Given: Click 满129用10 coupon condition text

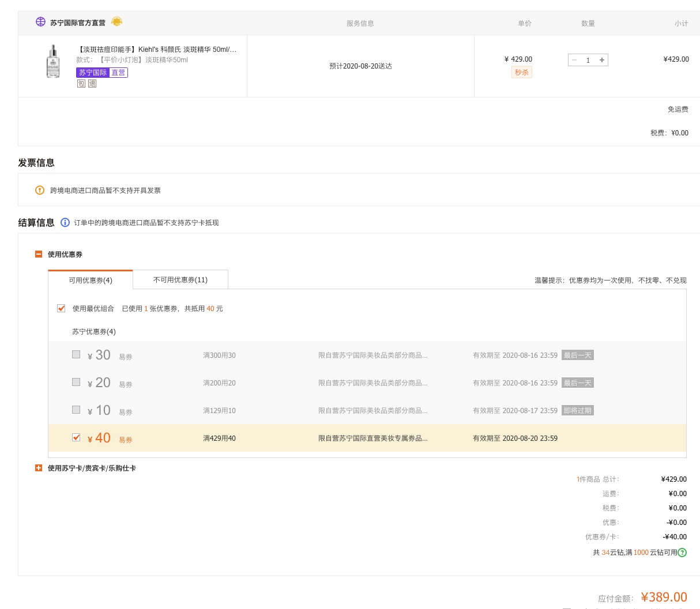Looking at the screenshot, I should point(219,411).
